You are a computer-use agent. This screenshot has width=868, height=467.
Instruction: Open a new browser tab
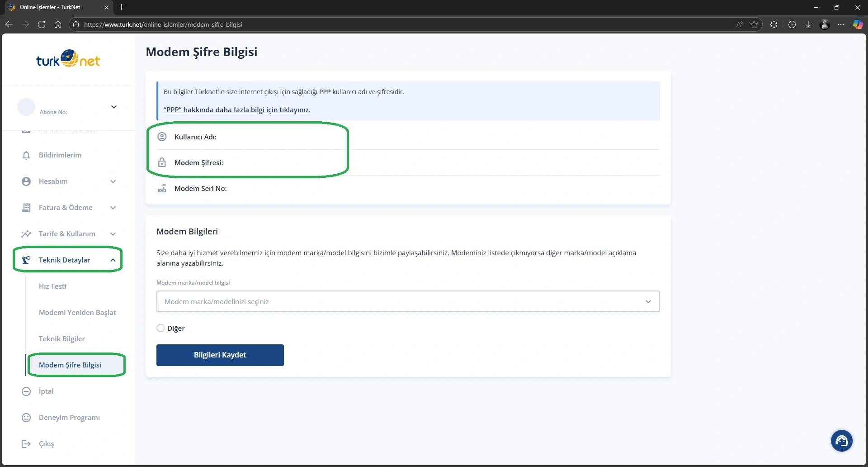point(121,7)
